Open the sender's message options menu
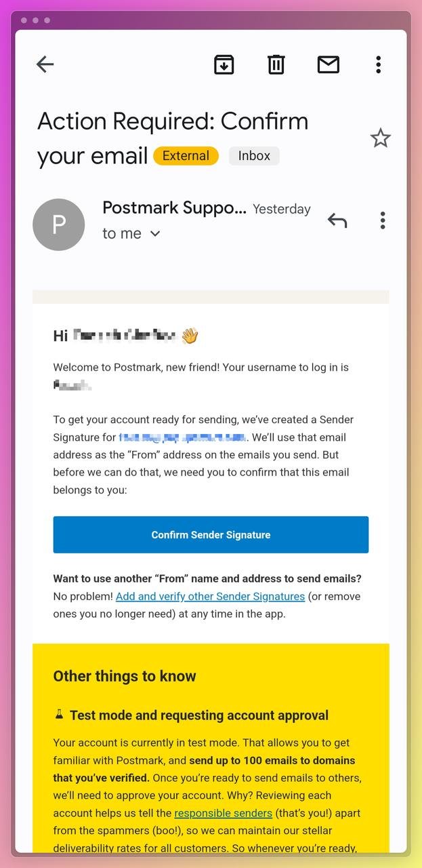This screenshot has width=422, height=868. [382, 220]
